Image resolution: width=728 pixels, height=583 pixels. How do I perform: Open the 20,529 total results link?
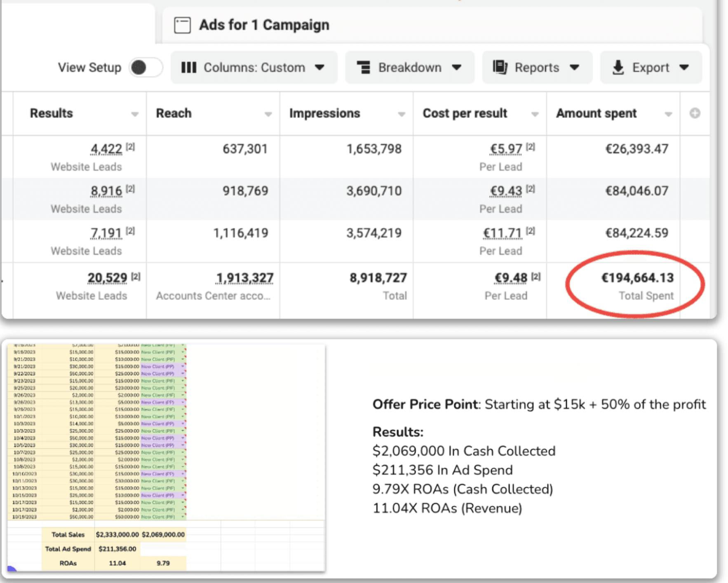(107, 278)
